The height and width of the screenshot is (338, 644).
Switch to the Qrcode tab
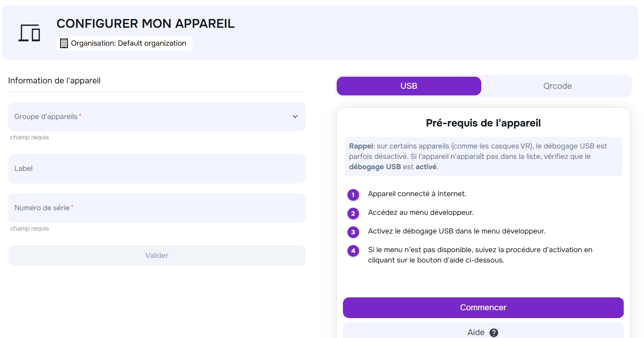pos(557,86)
